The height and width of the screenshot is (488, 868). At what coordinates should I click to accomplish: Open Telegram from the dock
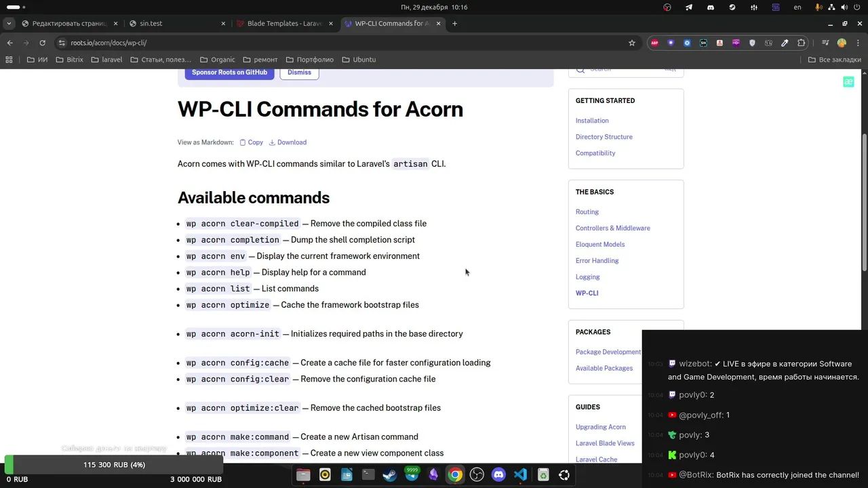coord(412,475)
